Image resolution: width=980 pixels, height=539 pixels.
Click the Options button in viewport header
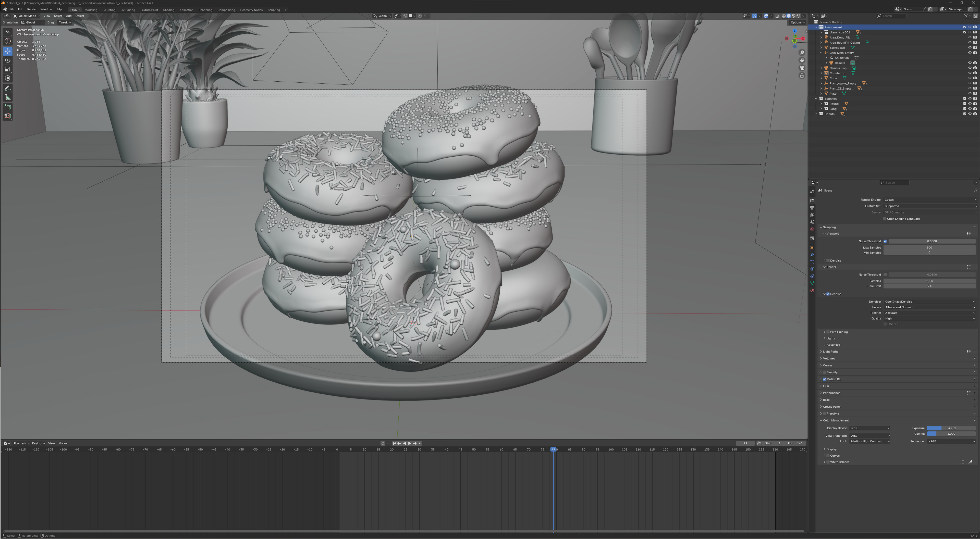pyautogui.click(x=797, y=22)
